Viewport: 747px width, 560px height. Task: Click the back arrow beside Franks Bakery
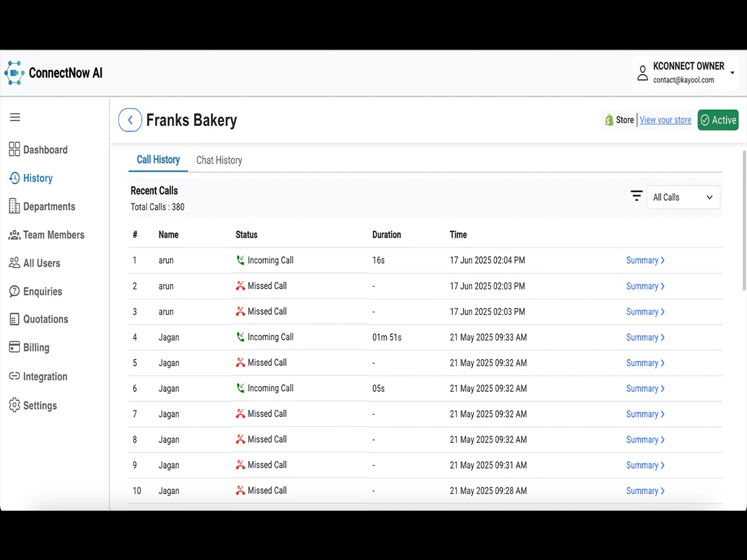tap(130, 120)
